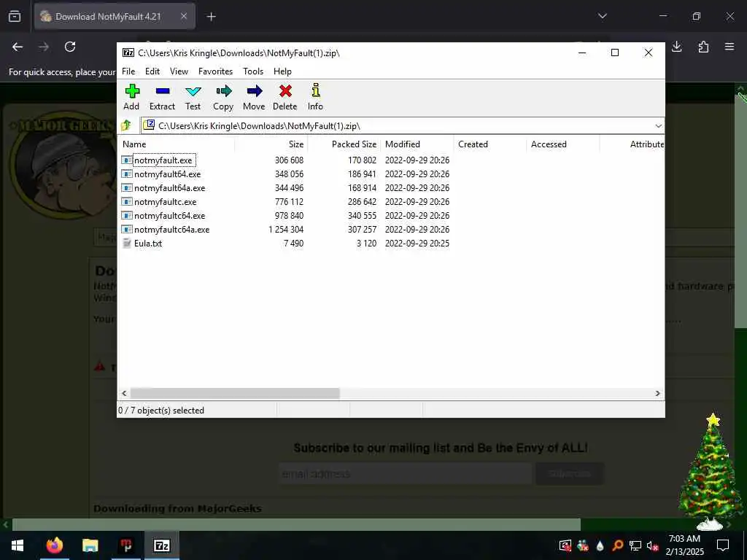Viewport: 747px width, 560px height.
Task: Open the File menu in 7-Zip
Action: pyautogui.click(x=128, y=71)
